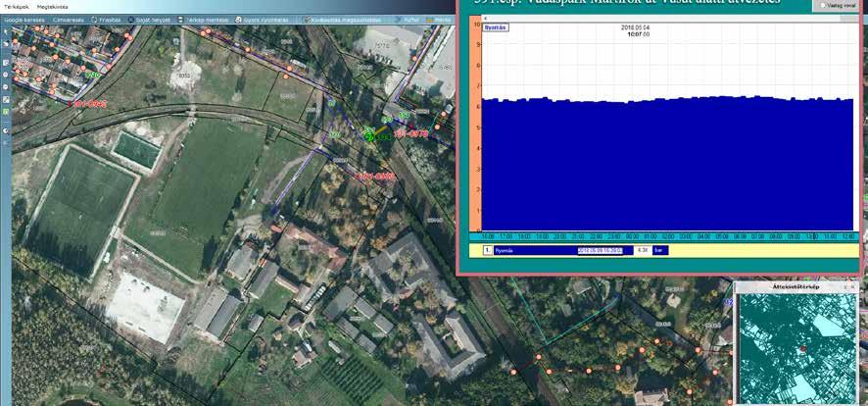Click the 12:00 time axis label
Image resolution: width=868 pixels, height=406 pixels.
(848, 236)
